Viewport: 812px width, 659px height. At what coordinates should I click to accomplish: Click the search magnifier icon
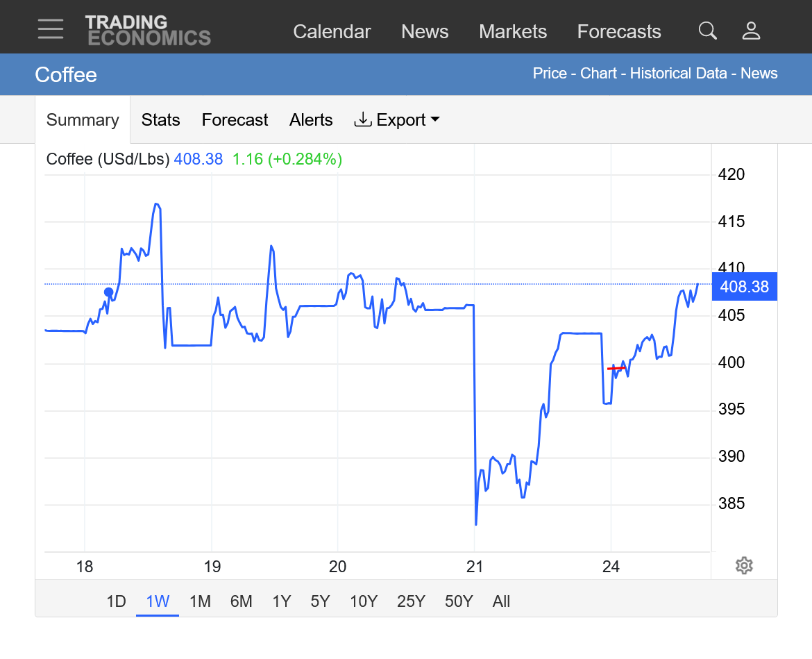point(707,31)
